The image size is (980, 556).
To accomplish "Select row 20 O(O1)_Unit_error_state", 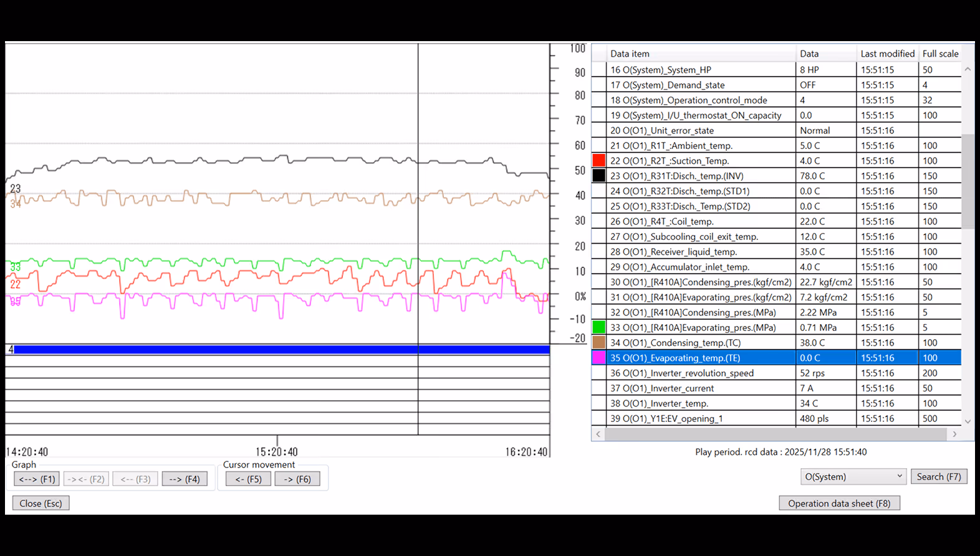I will (776, 130).
